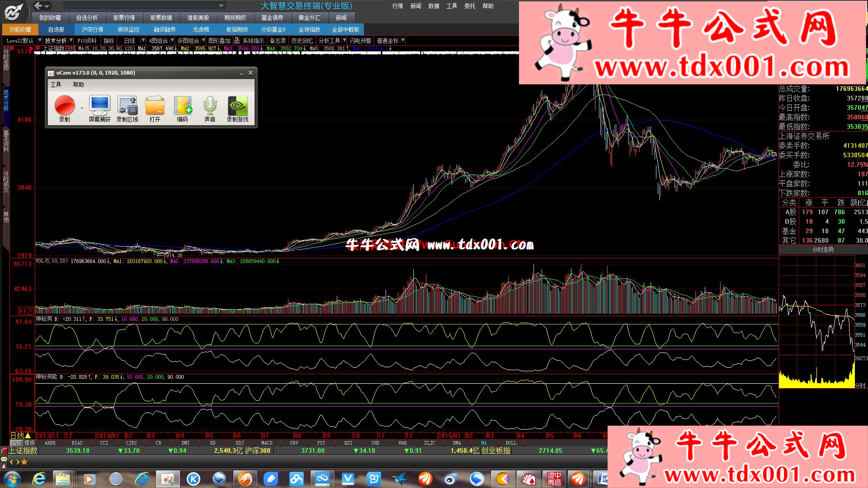Screen dimensions: 868x488
Task: Switch to the 港股美股 tab
Action: click(198, 18)
